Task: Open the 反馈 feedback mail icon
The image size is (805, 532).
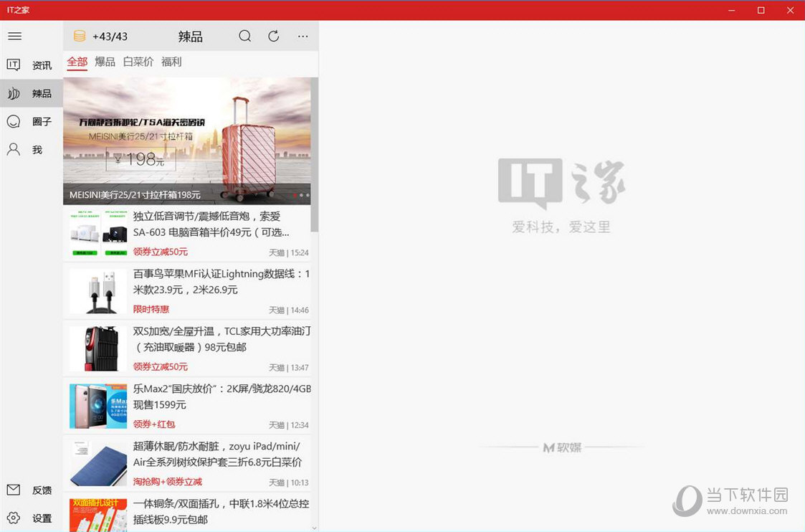Action: (14, 490)
